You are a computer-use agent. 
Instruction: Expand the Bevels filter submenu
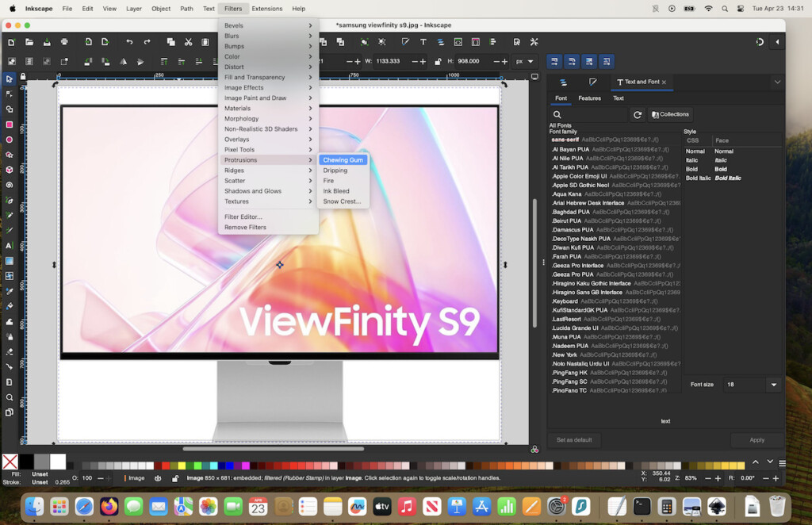point(268,25)
